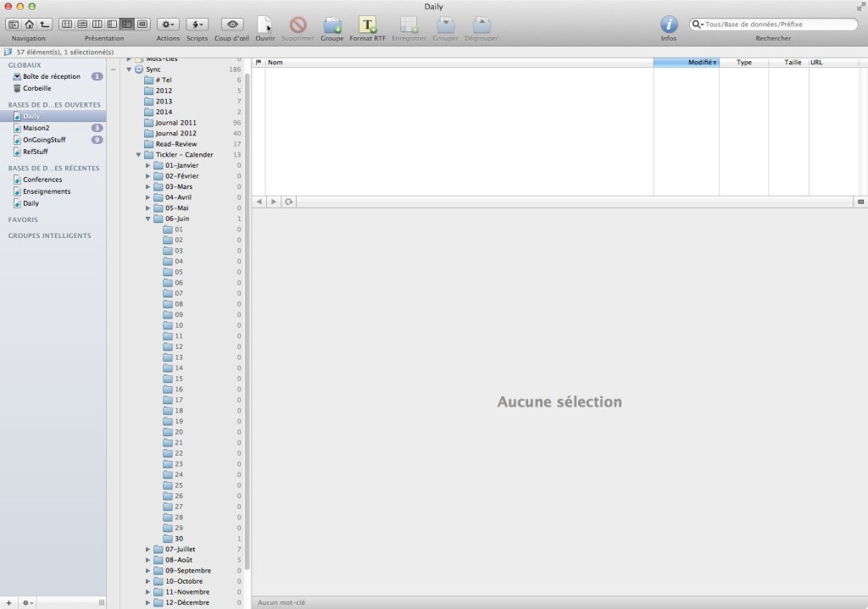The width and height of the screenshot is (868, 609).
Task: Click the Nom column header
Action: click(458, 63)
